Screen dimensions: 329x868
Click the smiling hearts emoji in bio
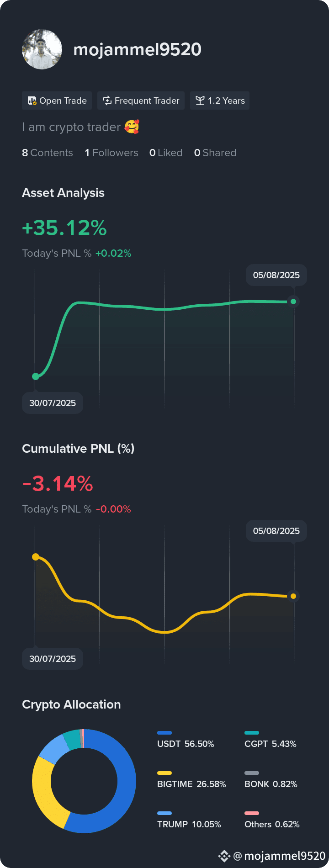pos(132,127)
